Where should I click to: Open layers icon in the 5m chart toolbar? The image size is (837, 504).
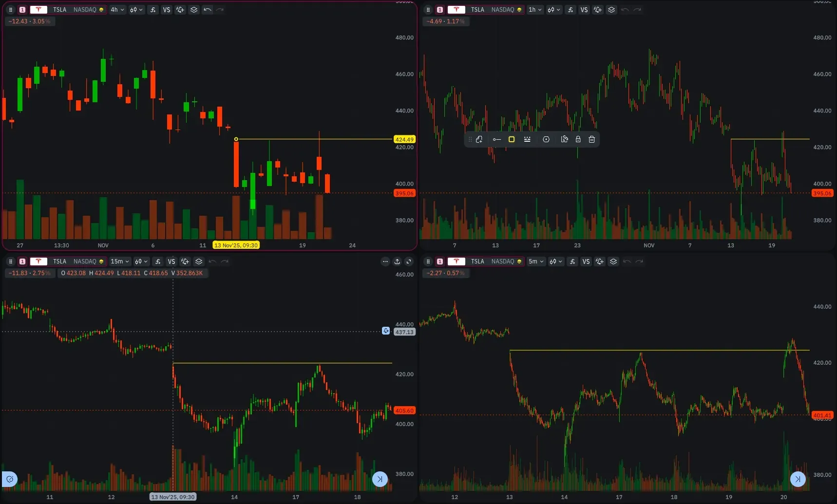(x=613, y=261)
